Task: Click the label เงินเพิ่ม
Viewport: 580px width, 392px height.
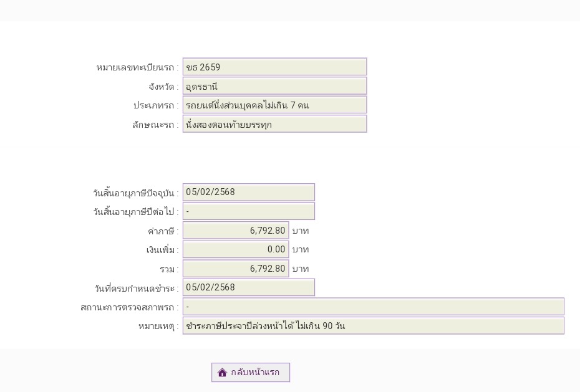Action: [x=162, y=250]
